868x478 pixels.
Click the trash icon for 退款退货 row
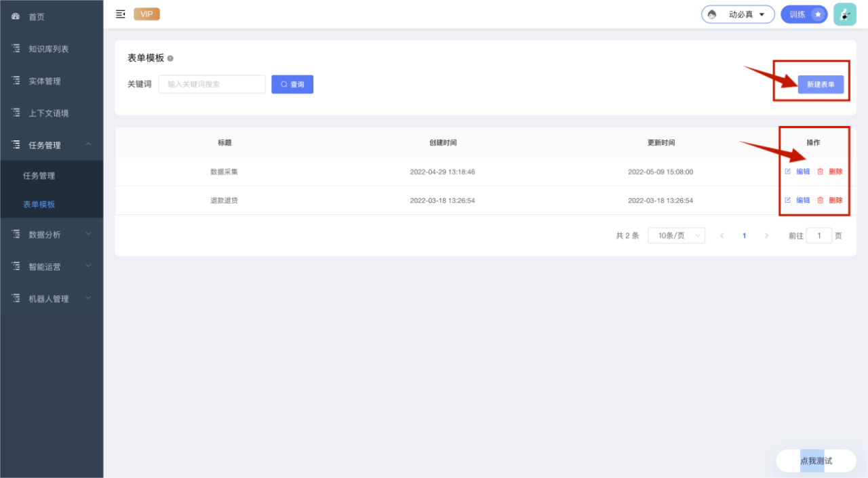pyautogui.click(x=821, y=200)
